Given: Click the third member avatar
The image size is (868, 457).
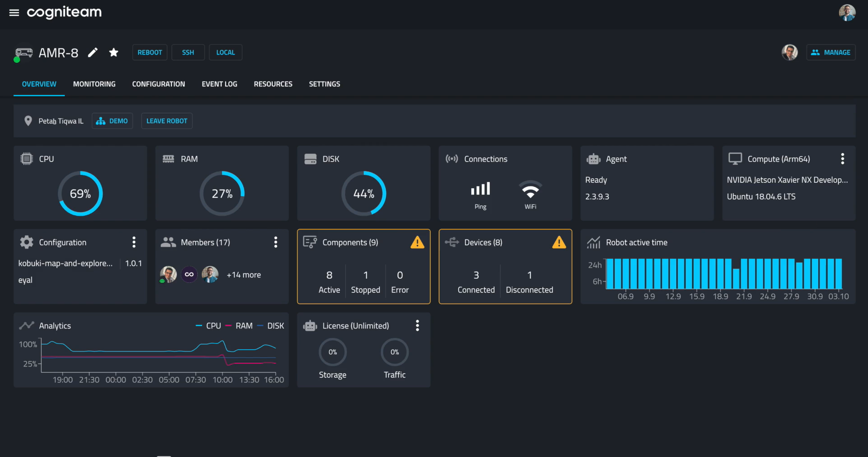Looking at the screenshot, I should tap(210, 274).
